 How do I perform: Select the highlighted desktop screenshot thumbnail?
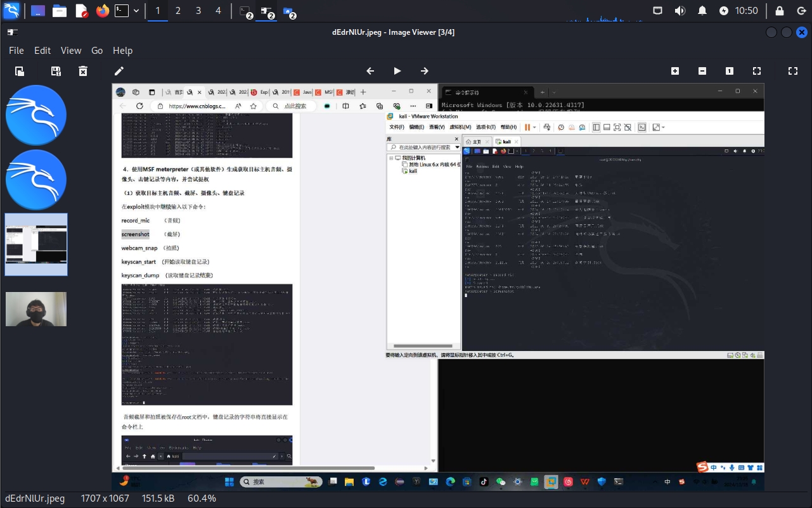tap(36, 244)
